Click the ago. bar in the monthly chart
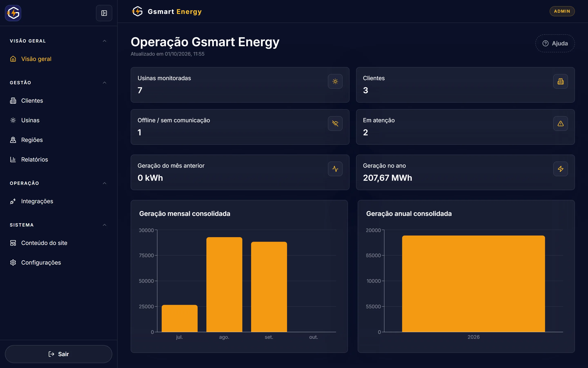 click(x=224, y=285)
